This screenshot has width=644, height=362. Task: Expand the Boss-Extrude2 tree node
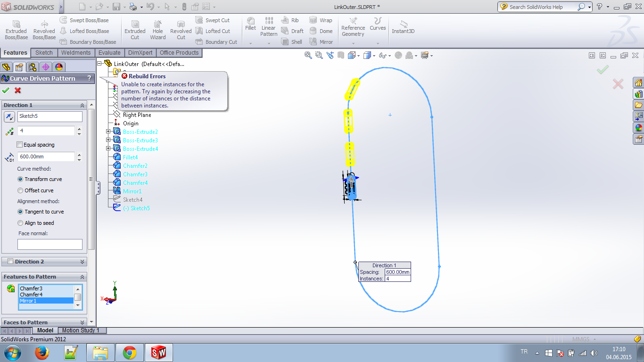pos(108,132)
